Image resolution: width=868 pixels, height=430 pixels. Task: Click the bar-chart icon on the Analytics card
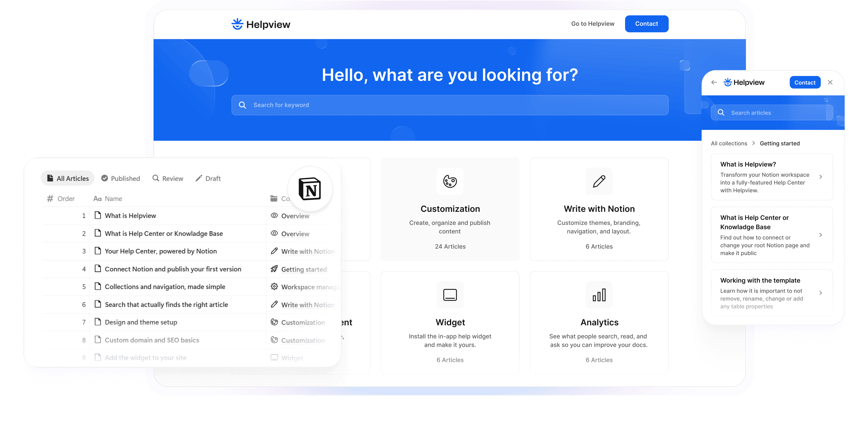point(599,295)
